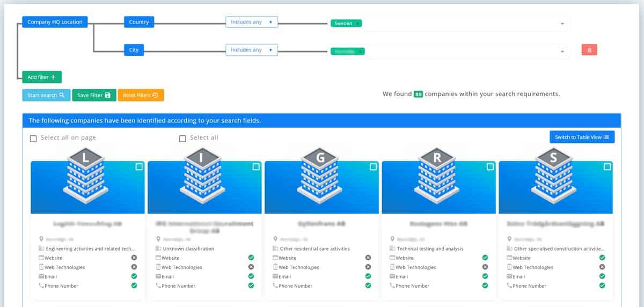Click the red trash delete filter icon
The height and width of the screenshot is (307, 644).
(x=589, y=50)
